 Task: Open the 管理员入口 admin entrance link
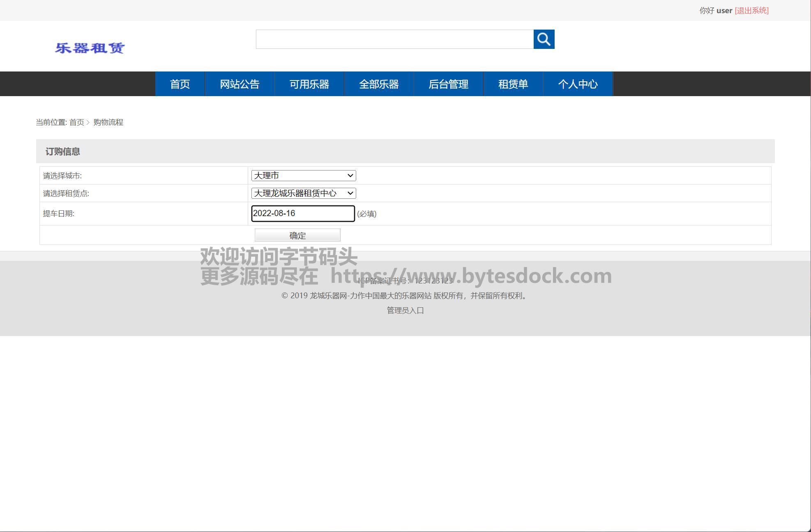tap(405, 310)
